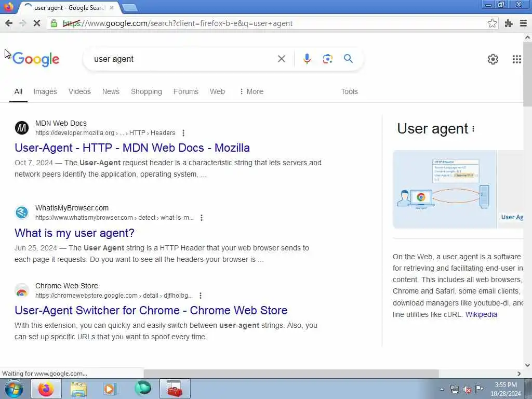This screenshot has width=532, height=399.
Task: Launch the media player taskbar icon
Action: 110,389
